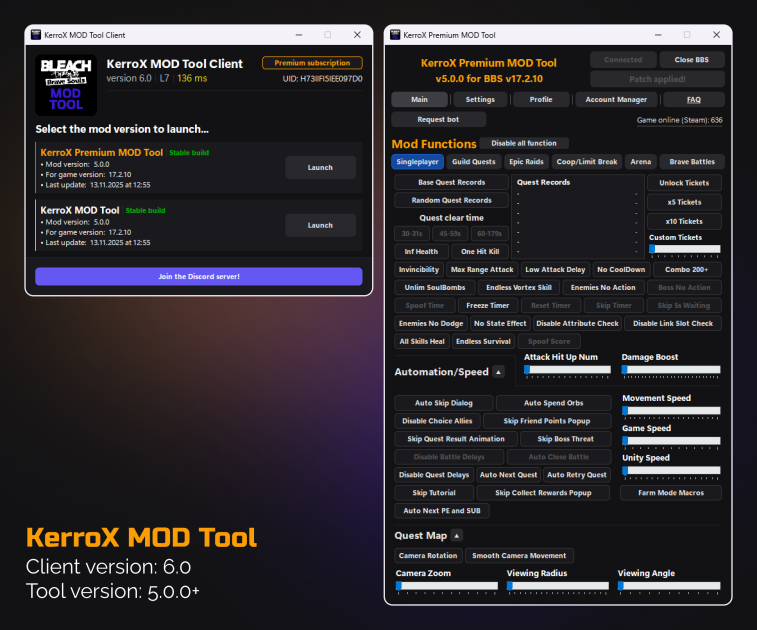
Task: Adjust the Custom Tickets slider
Action: pos(685,249)
